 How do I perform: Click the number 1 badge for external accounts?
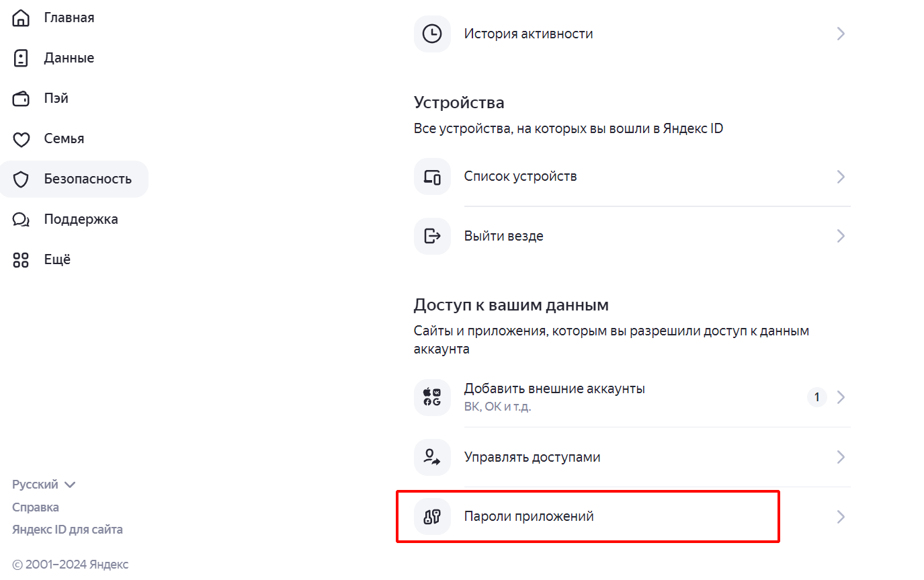pos(817,397)
